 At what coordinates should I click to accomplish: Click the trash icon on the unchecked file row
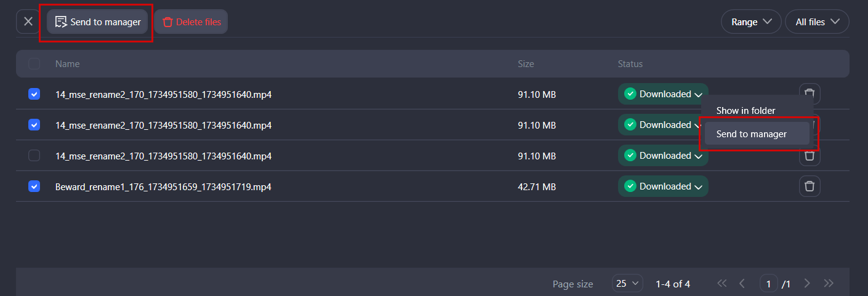810,156
